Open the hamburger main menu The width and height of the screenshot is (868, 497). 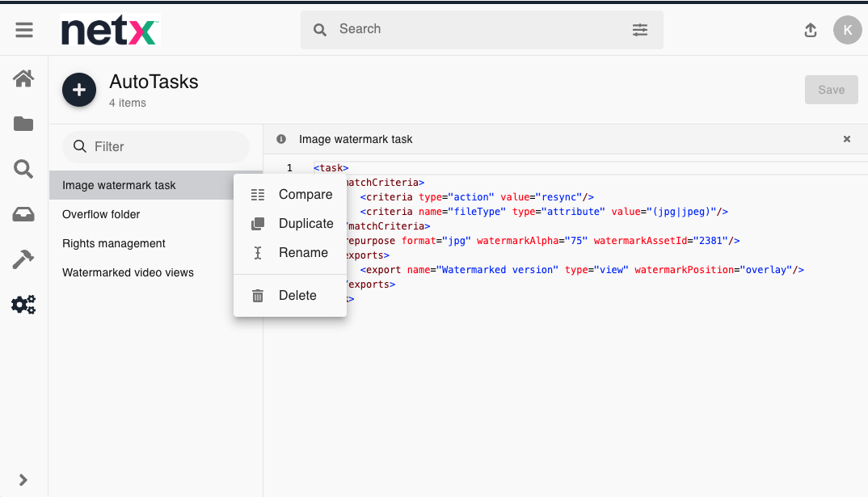pyautogui.click(x=24, y=30)
